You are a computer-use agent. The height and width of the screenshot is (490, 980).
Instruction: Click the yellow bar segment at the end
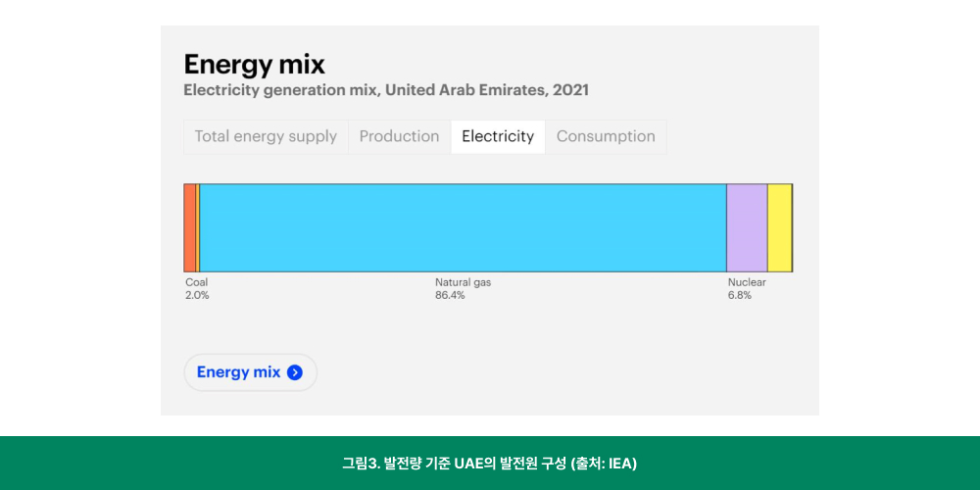[x=779, y=228]
